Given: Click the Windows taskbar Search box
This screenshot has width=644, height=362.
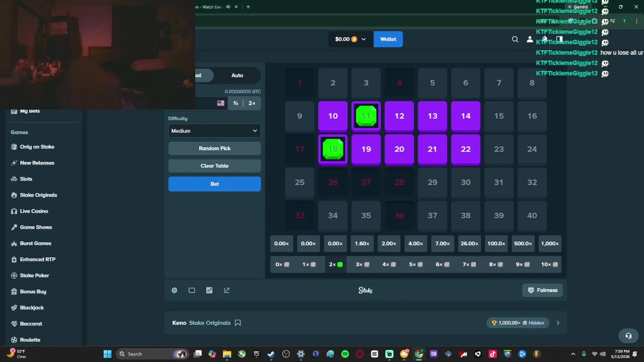Looking at the screenshot, I should (x=152, y=354).
